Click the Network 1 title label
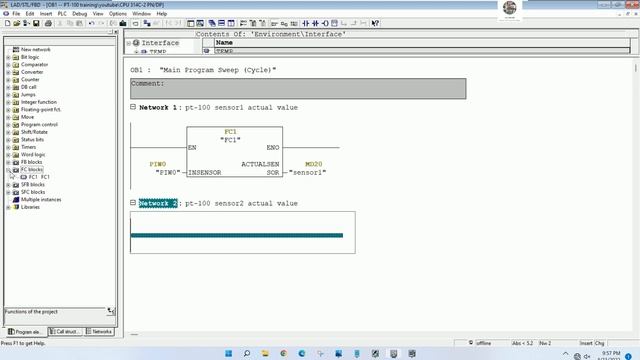Image resolution: width=640 pixels, height=360 pixels. (158, 108)
